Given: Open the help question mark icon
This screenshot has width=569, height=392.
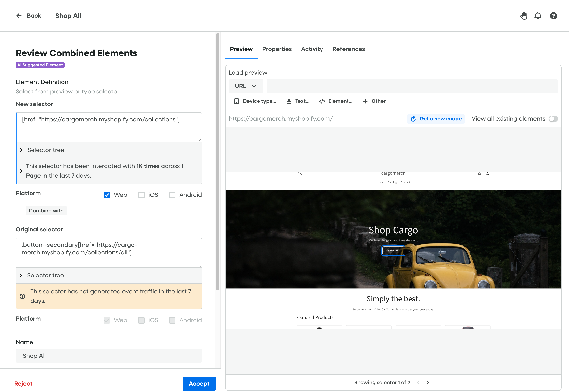Looking at the screenshot, I should point(553,16).
